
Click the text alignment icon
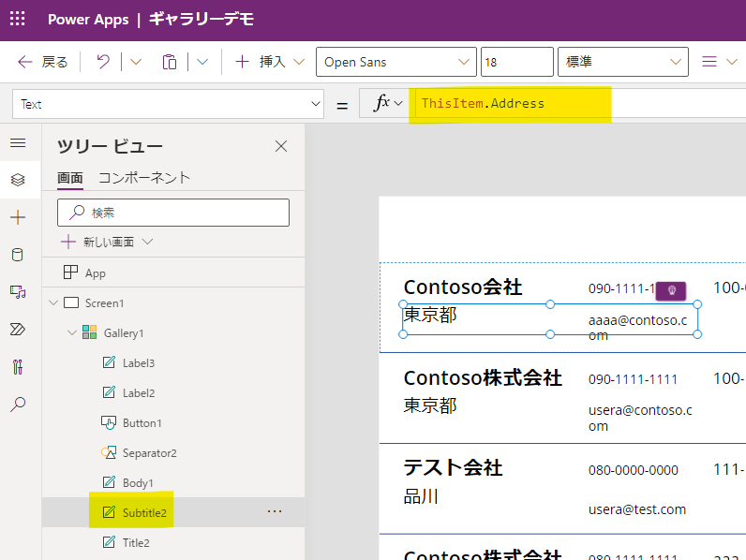[x=709, y=62]
